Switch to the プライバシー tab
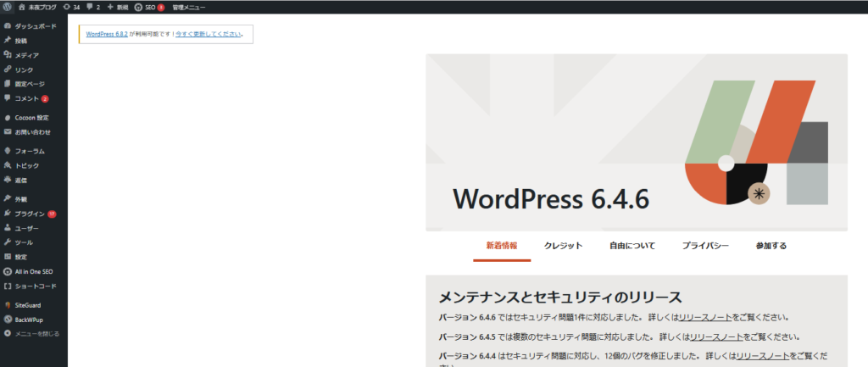The image size is (868, 367). point(705,246)
